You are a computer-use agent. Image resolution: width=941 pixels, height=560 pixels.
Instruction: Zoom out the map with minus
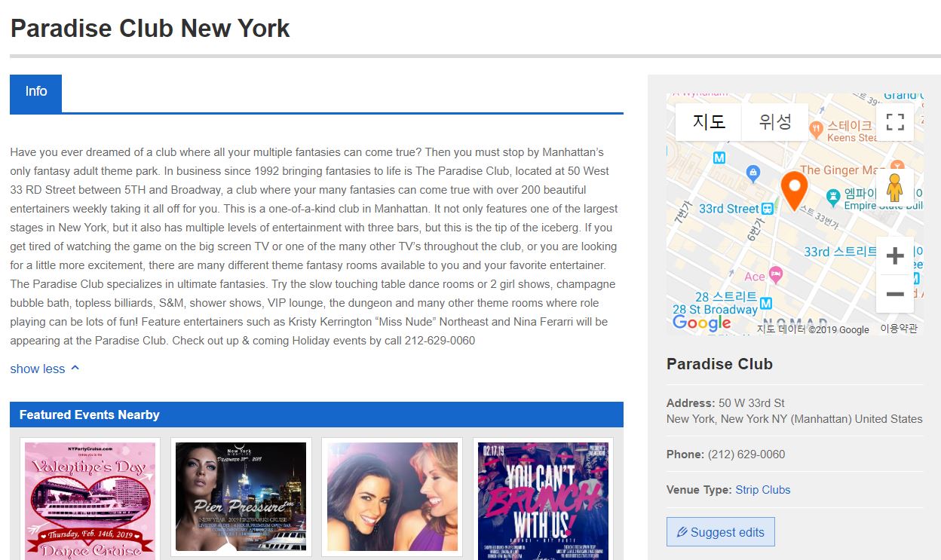tap(895, 294)
